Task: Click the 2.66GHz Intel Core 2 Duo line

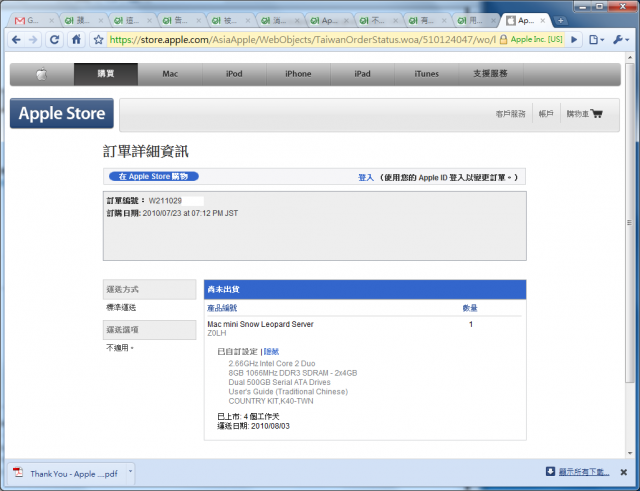Action: 272,363
